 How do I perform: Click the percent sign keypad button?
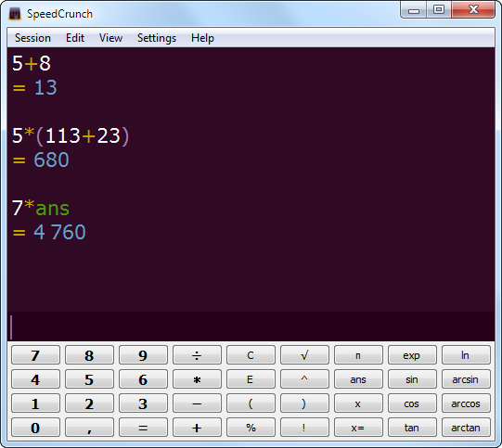pyautogui.click(x=251, y=428)
